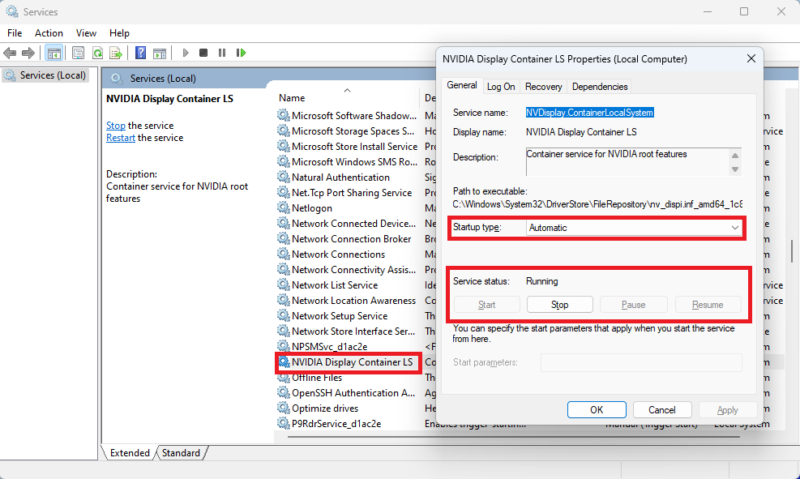The image size is (800, 479).
Task: Select the Microsoft Windows SMS Router row
Action: [x=354, y=162]
